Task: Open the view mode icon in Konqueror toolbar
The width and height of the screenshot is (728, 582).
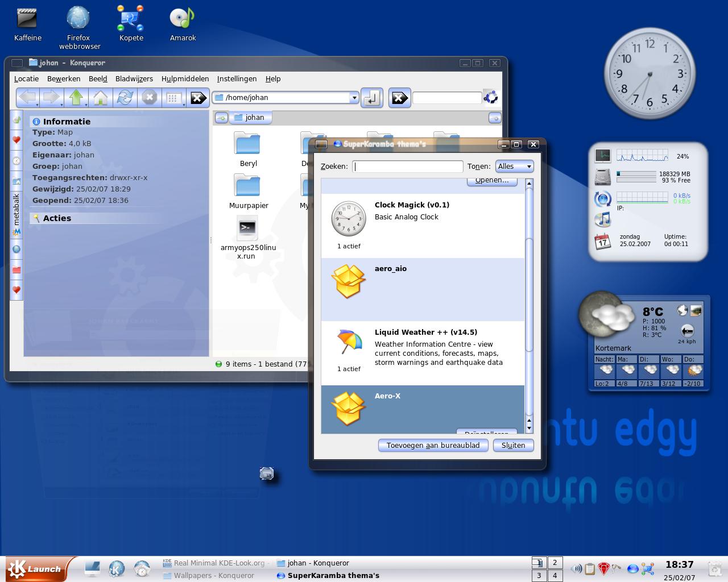Action: [x=173, y=98]
